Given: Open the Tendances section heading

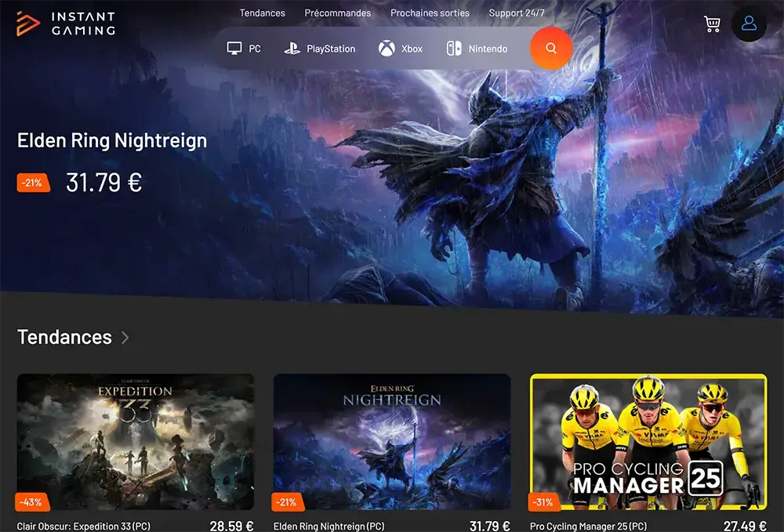Looking at the screenshot, I should [x=64, y=337].
